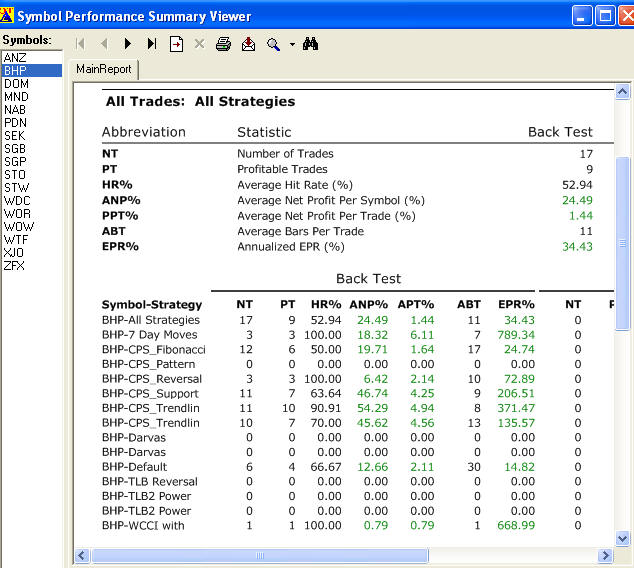The width and height of the screenshot is (634, 568).
Task: Go to previous page of report
Action: coord(104,44)
